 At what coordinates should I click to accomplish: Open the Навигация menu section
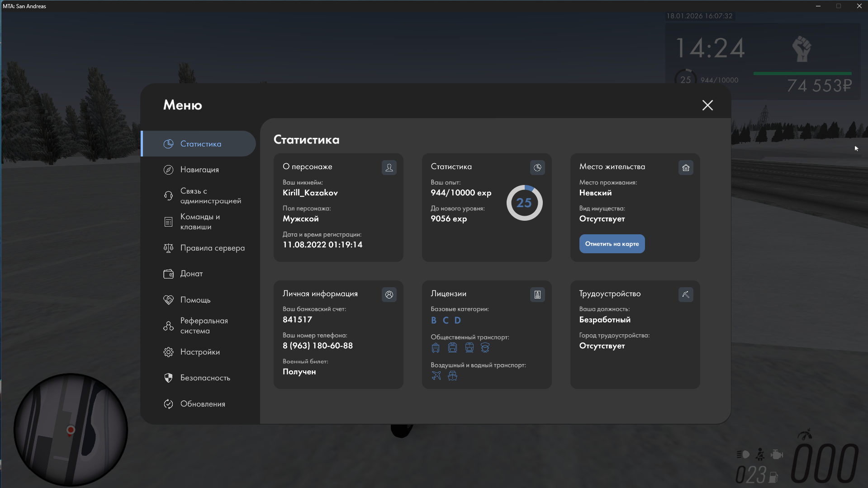point(199,170)
